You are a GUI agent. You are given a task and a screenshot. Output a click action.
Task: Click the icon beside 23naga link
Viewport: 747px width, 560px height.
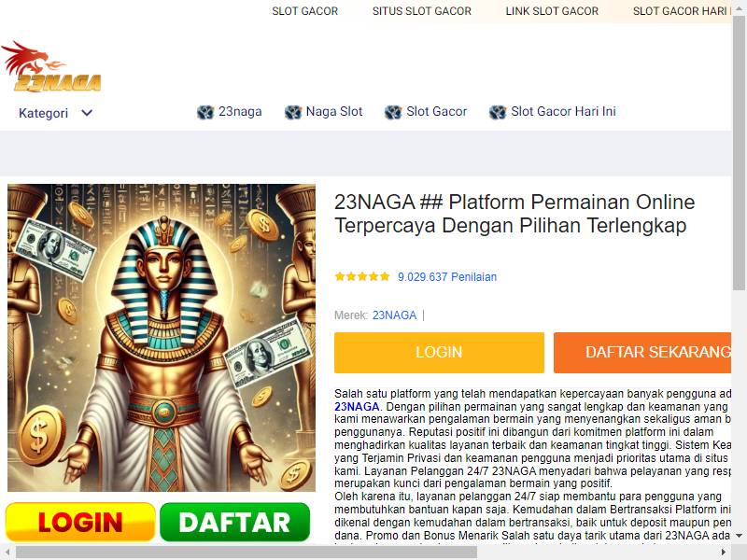point(205,112)
